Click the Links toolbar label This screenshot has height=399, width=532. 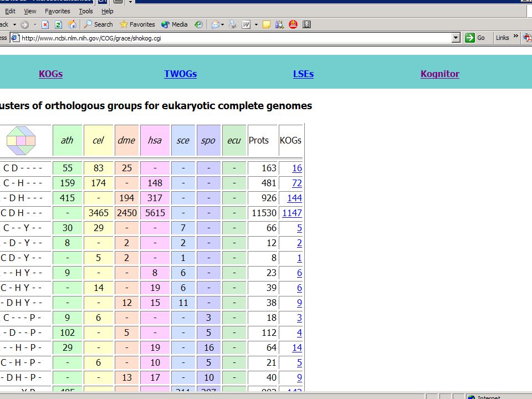502,38
